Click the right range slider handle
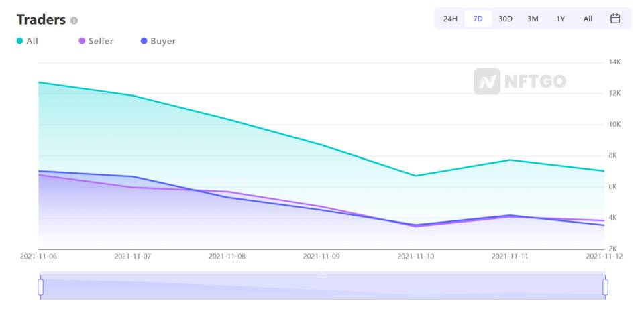The width and height of the screenshot is (644, 317). (x=605, y=287)
